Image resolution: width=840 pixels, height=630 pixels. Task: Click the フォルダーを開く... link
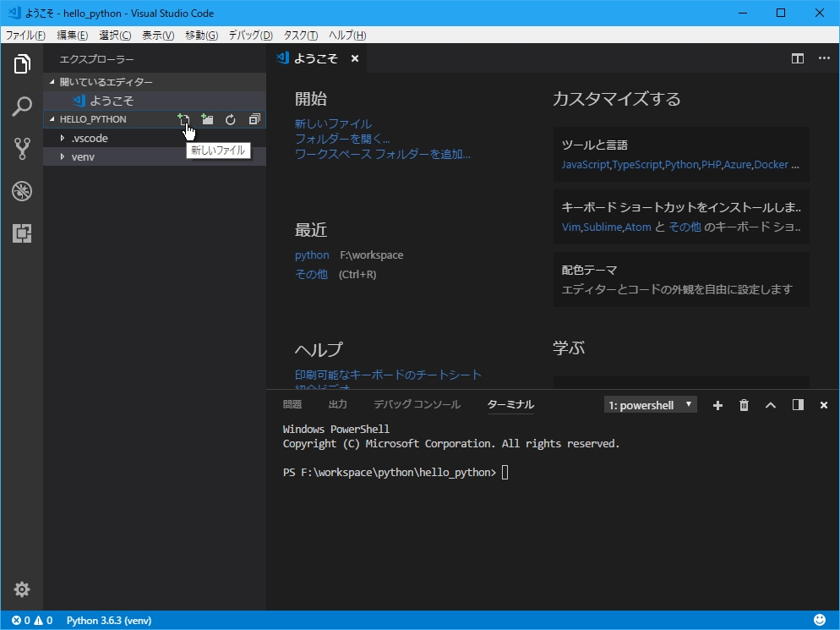tap(342, 139)
